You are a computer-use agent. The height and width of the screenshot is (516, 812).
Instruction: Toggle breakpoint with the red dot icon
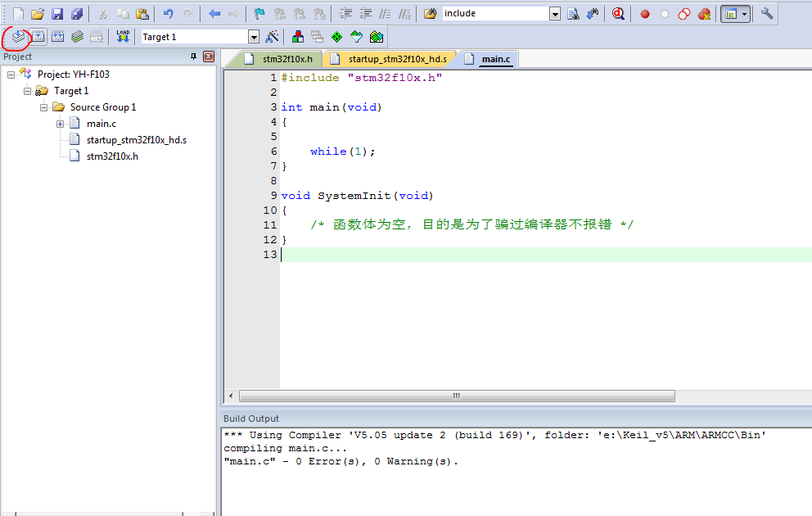(645, 14)
